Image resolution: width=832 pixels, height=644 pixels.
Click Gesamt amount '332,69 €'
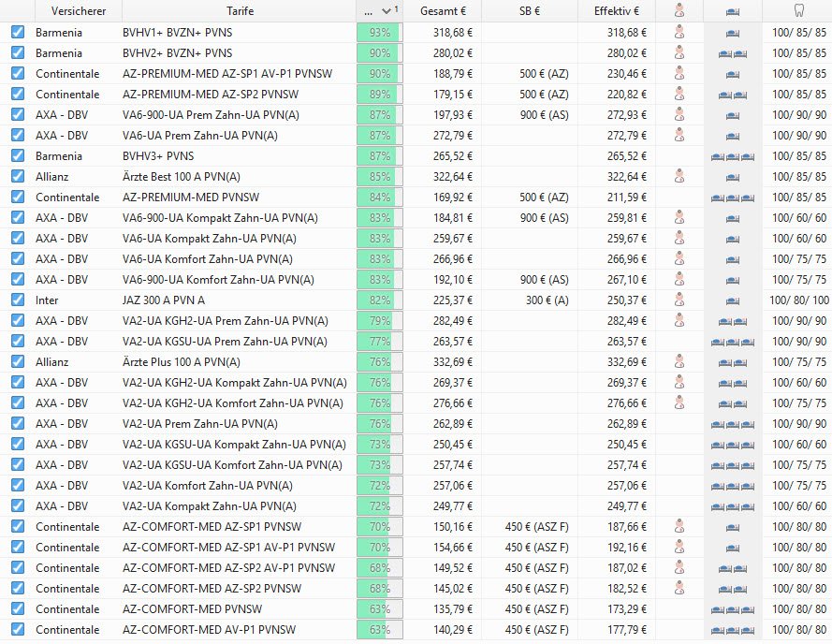pyautogui.click(x=453, y=362)
